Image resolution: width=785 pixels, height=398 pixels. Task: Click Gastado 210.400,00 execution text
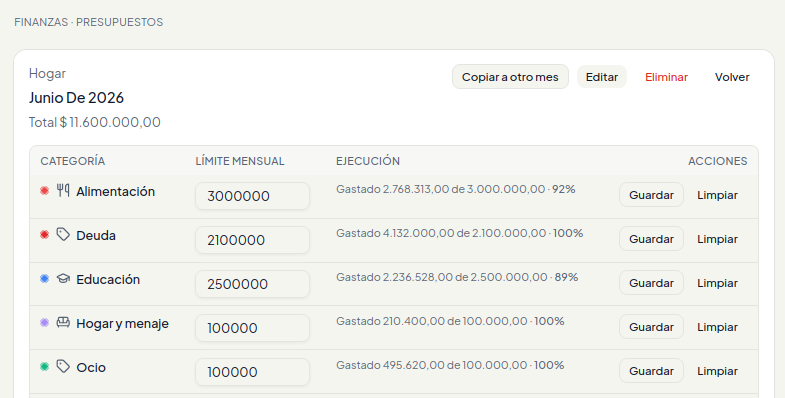click(x=450, y=321)
